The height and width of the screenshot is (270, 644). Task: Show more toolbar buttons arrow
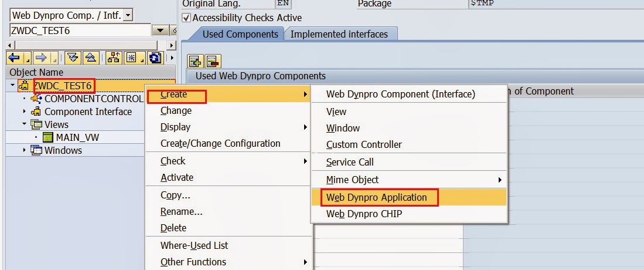pyautogui.click(x=172, y=58)
